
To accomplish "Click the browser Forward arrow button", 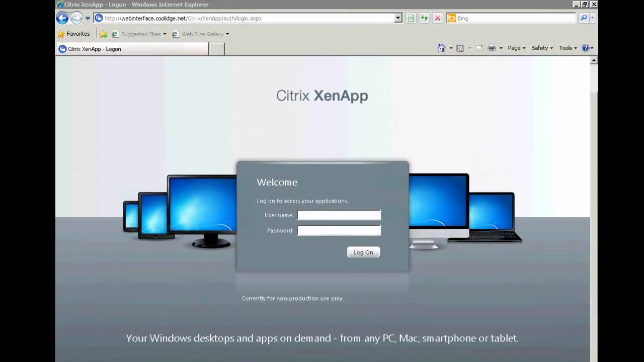I will pyautogui.click(x=76, y=18).
